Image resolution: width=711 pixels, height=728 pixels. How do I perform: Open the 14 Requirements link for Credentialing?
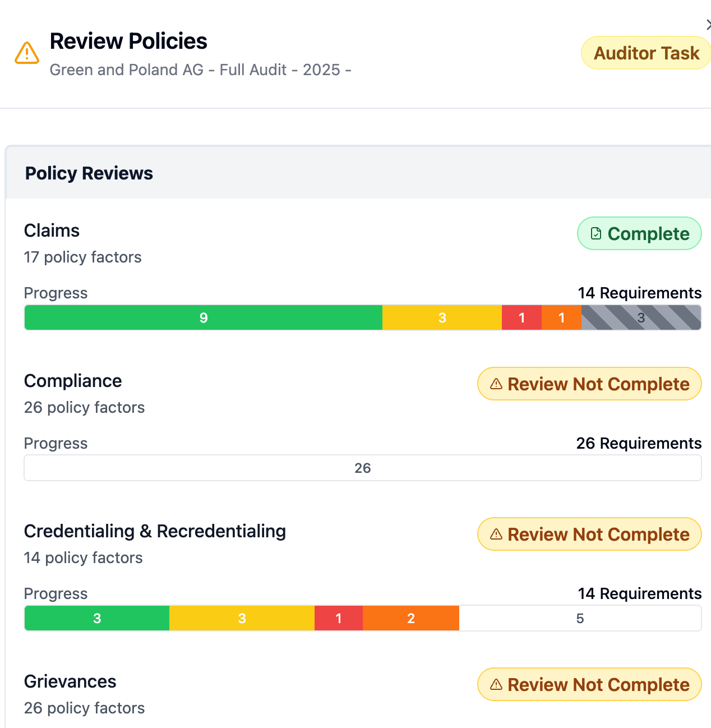click(x=639, y=593)
